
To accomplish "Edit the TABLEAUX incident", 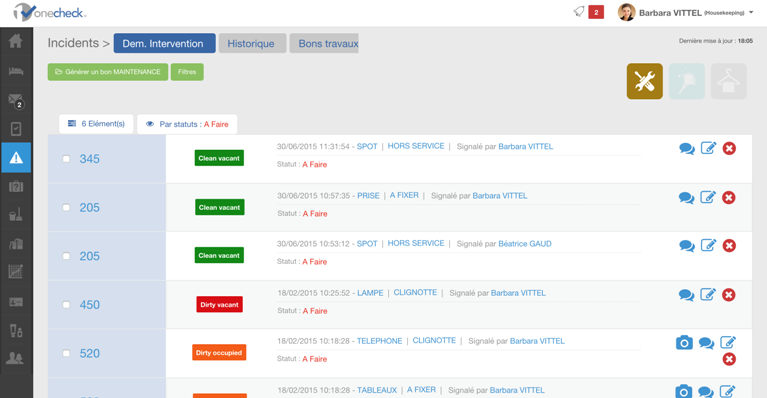I will [727, 391].
